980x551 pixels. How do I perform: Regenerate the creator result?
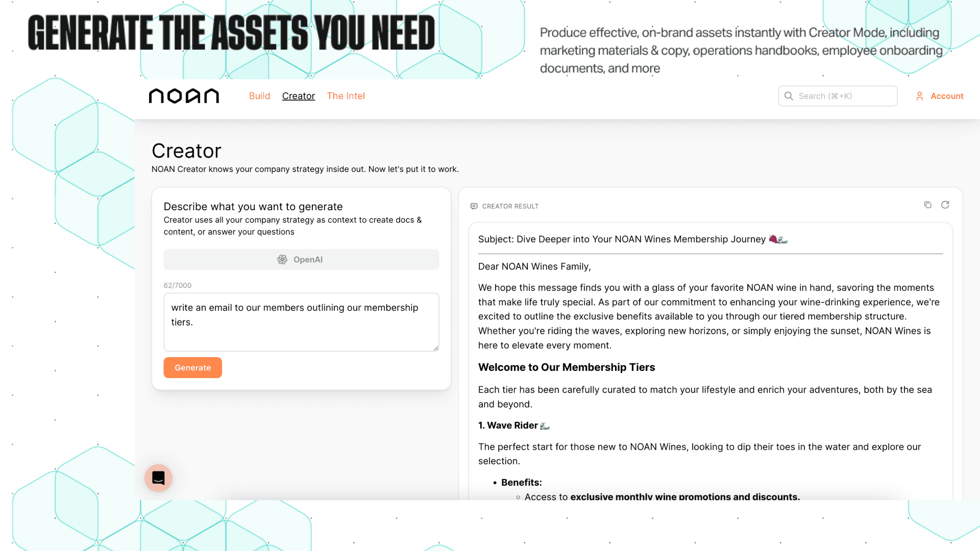tap(945, 205)
